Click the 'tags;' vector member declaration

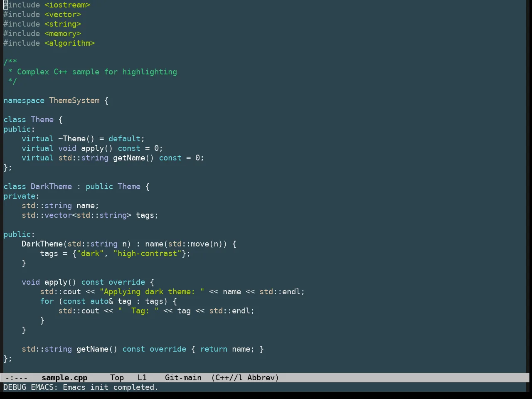pos(147,215)
